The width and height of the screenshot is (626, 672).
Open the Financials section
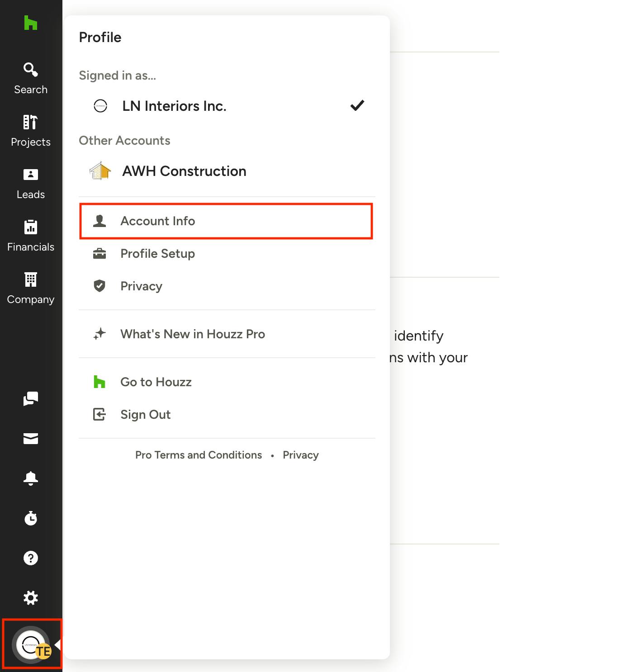(31, 236)
